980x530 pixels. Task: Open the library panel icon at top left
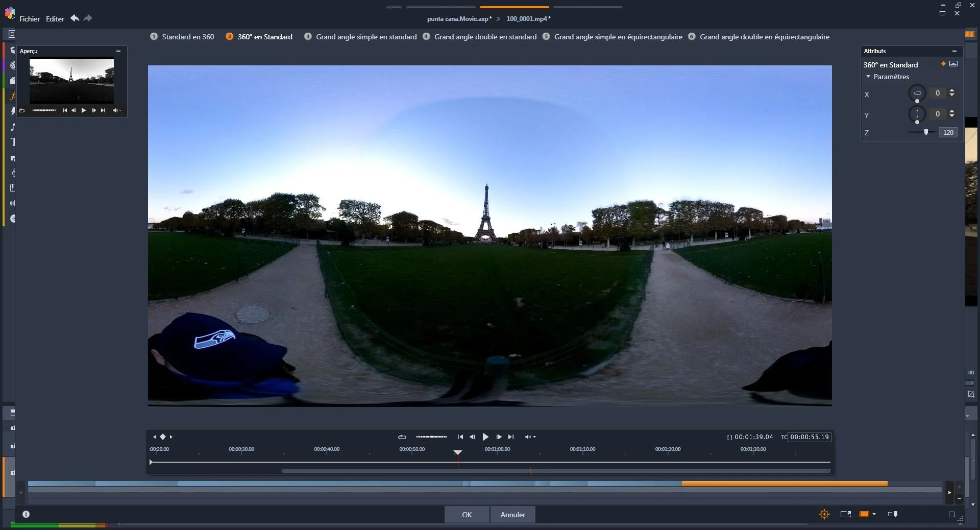pyautogui.click(x=11, y=34)
